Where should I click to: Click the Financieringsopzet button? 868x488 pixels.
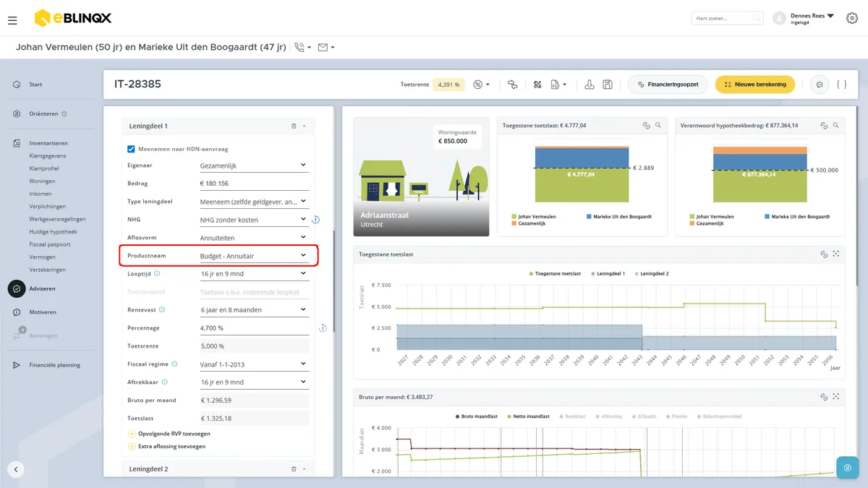point(667,85)
